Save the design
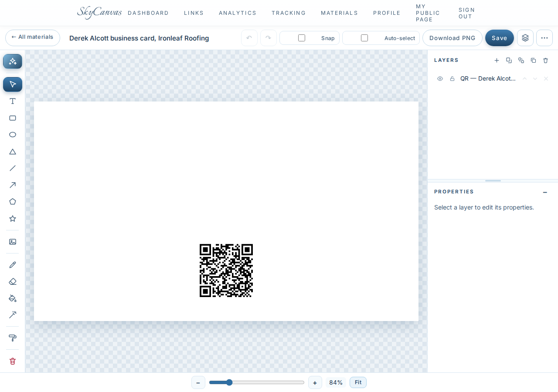Image resolution: width=558 pixels, height=392 pixels. 500,38
